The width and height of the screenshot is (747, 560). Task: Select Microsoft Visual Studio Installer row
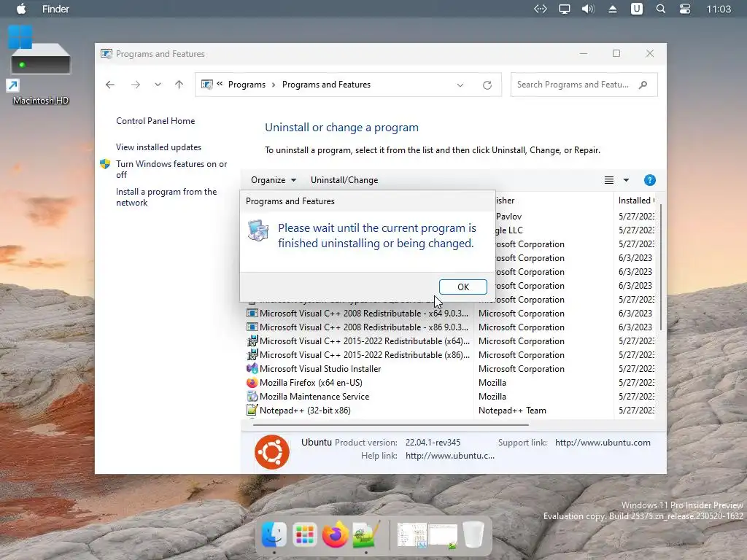(314, 368)
